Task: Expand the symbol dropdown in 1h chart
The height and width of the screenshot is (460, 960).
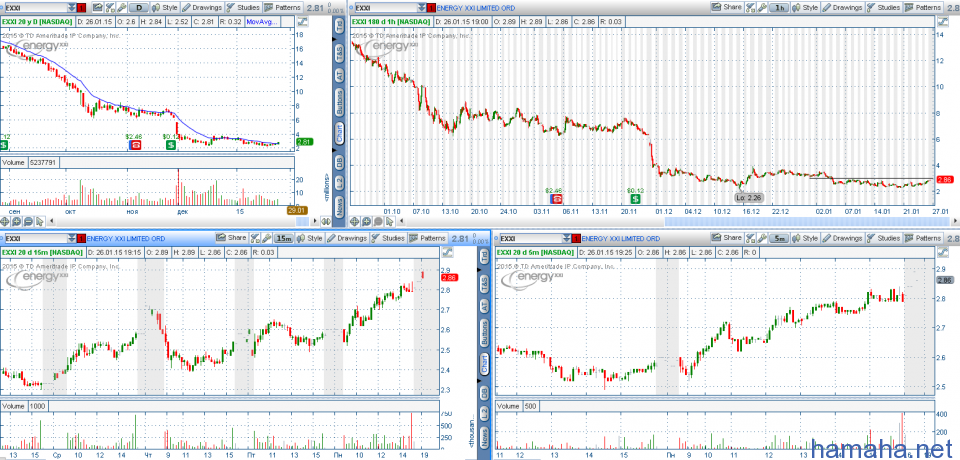Action: pos(422,8)
